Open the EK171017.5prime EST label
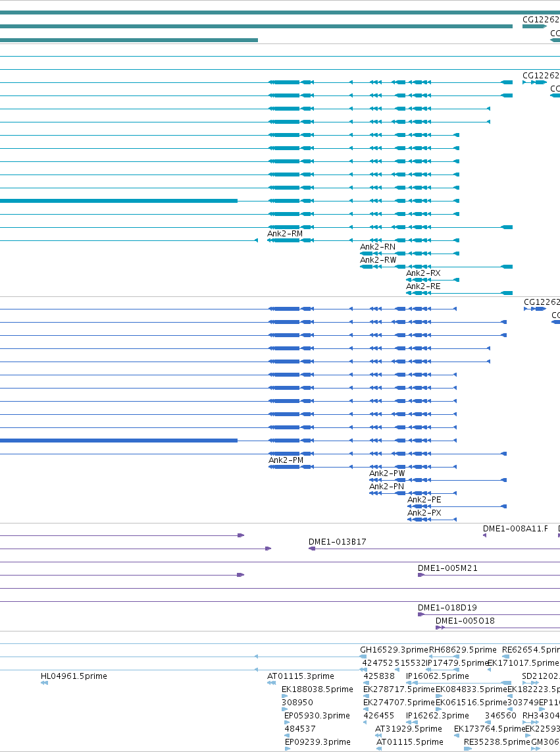This screenshot has height=752, width=560. [x=523, y=663]
